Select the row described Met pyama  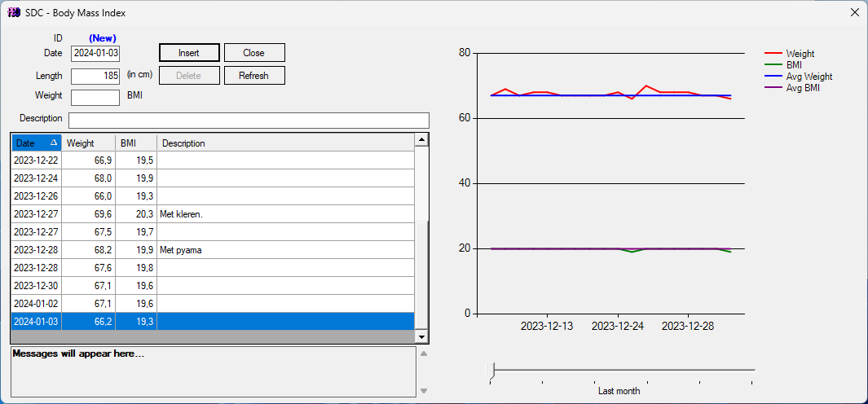click(x=213, y=250)
